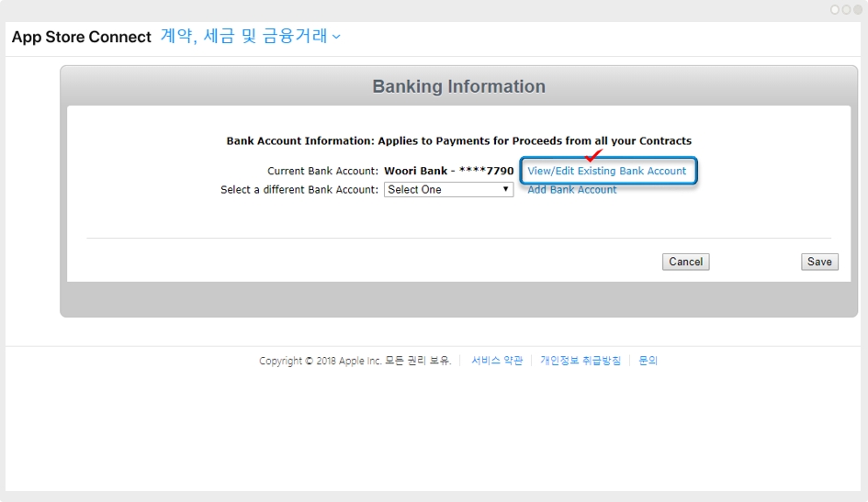
Task: Click the red checkmark above View/Edit link
Action: tap(594, 156)
